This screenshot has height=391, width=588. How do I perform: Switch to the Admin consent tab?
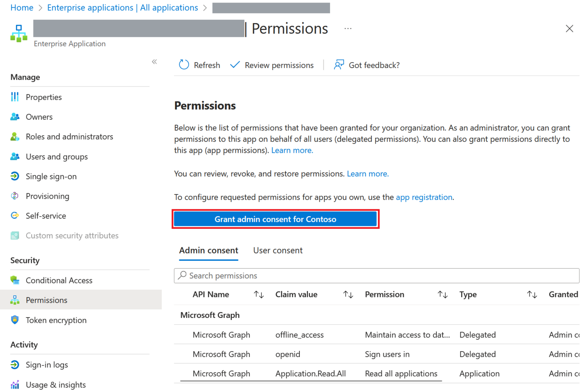(x=209, y=250)
